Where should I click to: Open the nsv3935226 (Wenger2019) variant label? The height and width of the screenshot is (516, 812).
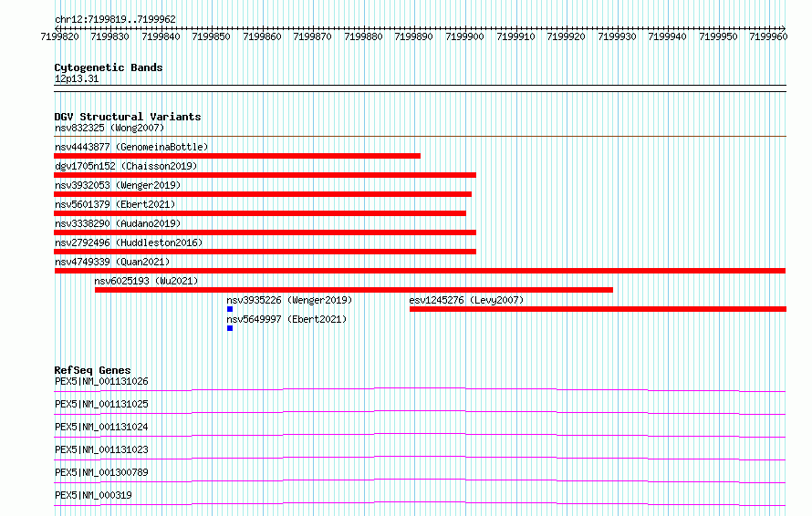tap(289, 300)
